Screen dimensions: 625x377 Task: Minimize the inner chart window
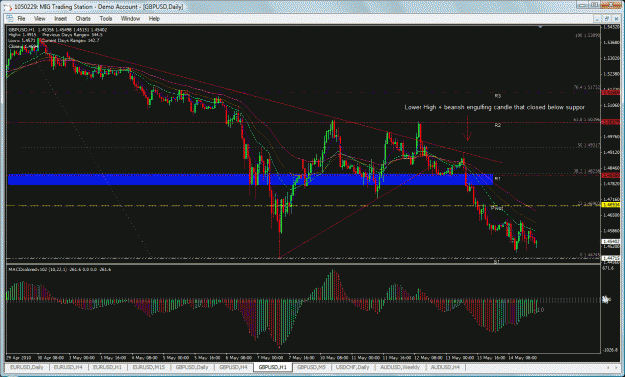(x=597, y=19)
